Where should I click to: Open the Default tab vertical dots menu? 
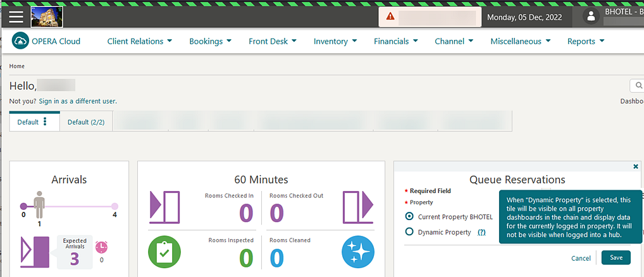coord(45,122)
